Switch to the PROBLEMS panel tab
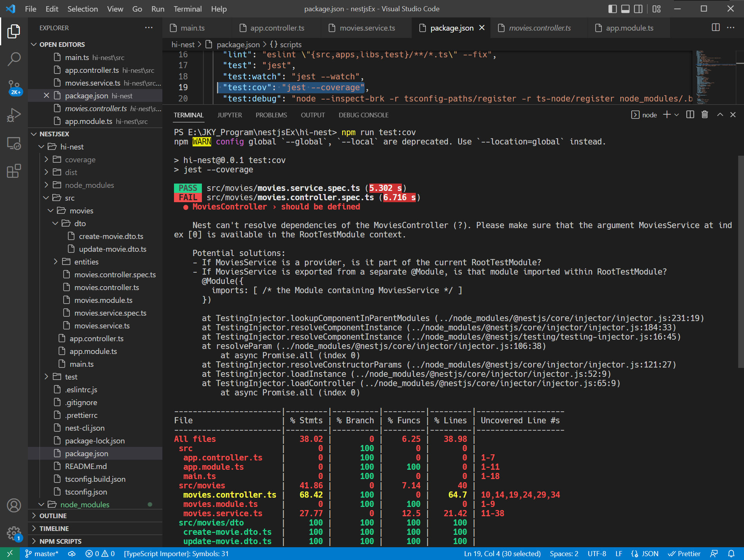 (x=271, y=115)
